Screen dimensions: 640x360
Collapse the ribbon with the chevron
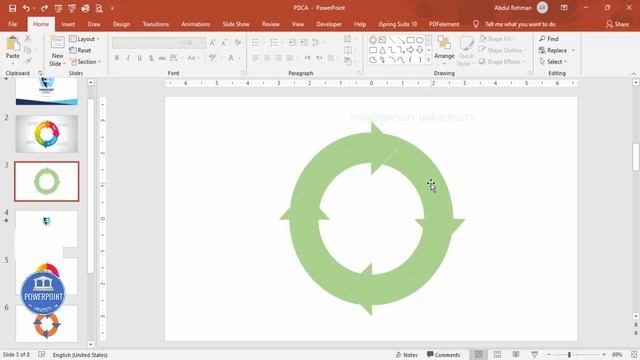633,73
